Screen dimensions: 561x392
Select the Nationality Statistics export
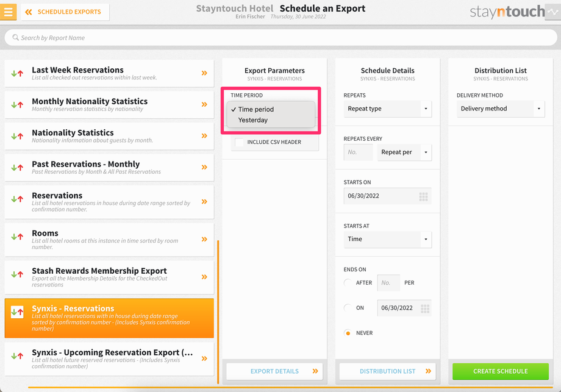click(x=109, y=136)
